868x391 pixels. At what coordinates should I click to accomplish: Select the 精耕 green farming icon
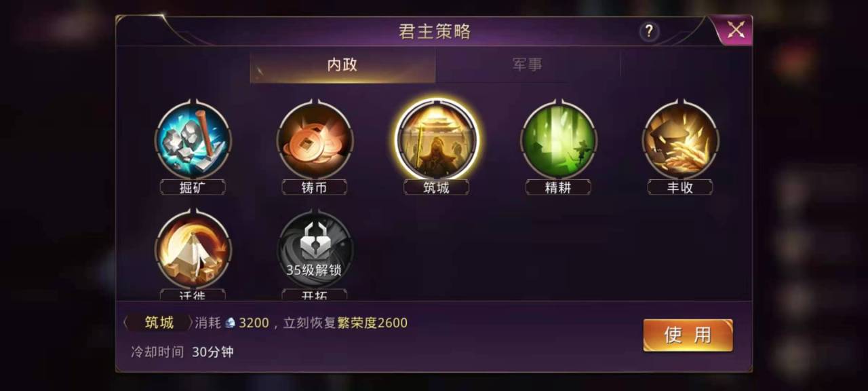pyautogui.click(x=558, y=141)
